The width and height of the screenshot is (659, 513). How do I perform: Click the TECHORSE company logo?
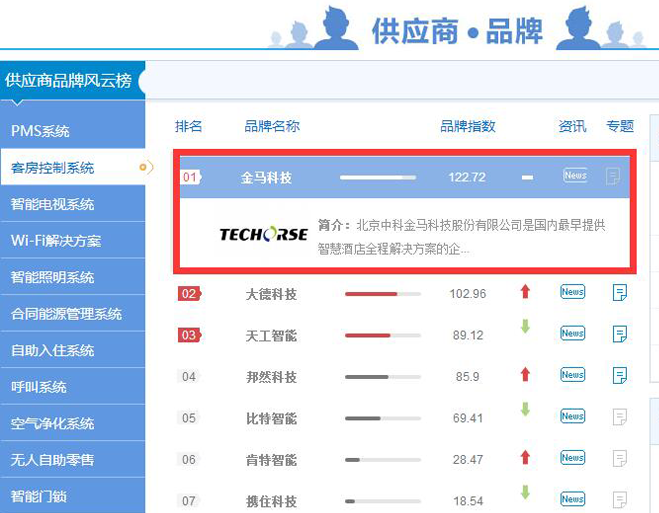tap(264, 234)
